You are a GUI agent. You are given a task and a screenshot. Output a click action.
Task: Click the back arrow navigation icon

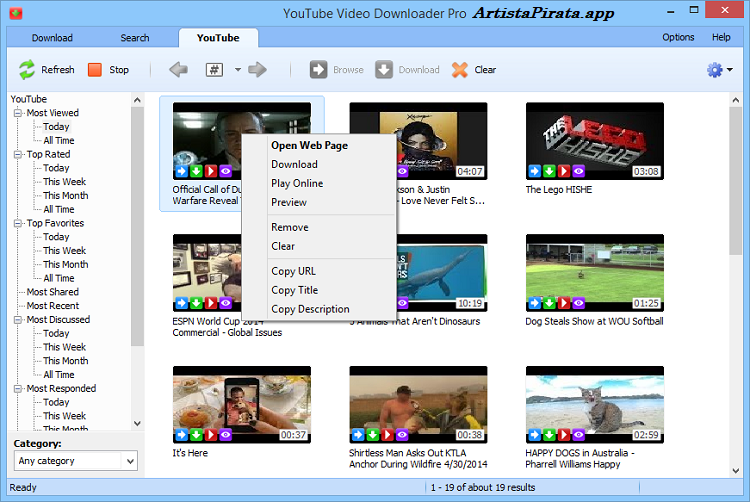click(x=178, y=70)
